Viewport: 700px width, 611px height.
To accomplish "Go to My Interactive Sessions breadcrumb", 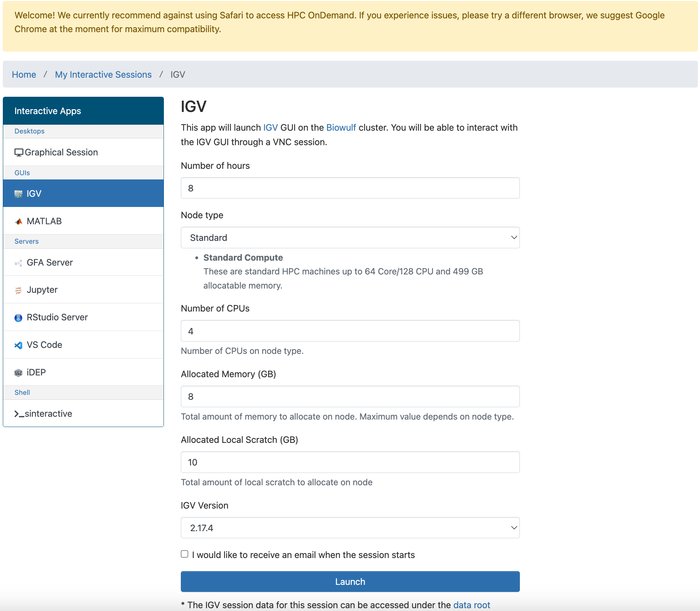I will pos(103,75).
